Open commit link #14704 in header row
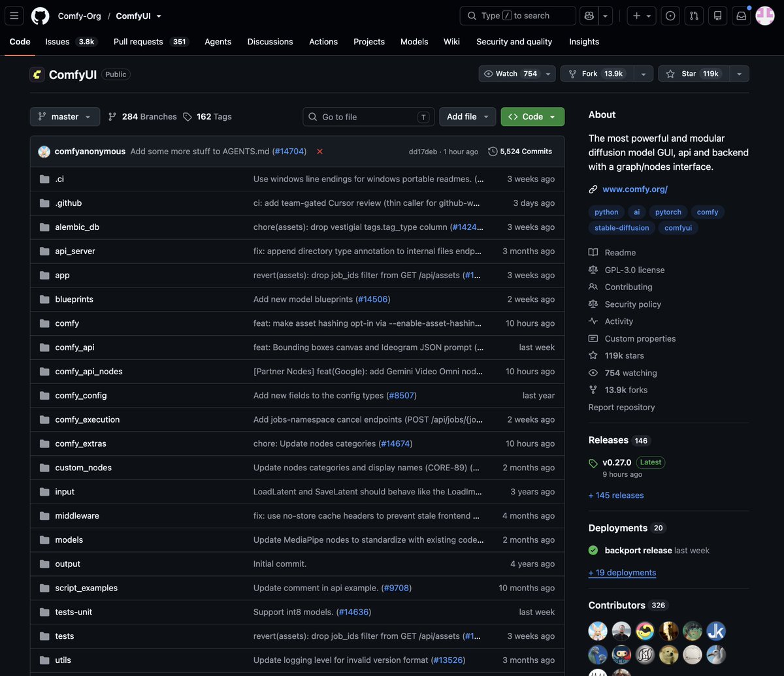Viewport: 784px width, 676px height. [289, 152]
